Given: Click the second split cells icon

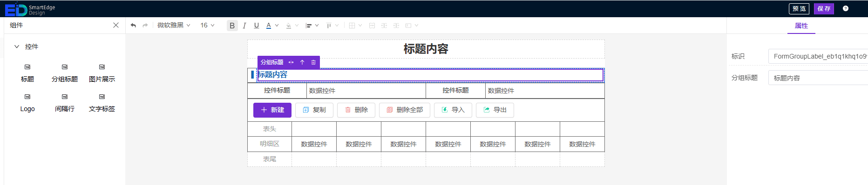Looking at the screenshot, I should (x=396, y=26).
